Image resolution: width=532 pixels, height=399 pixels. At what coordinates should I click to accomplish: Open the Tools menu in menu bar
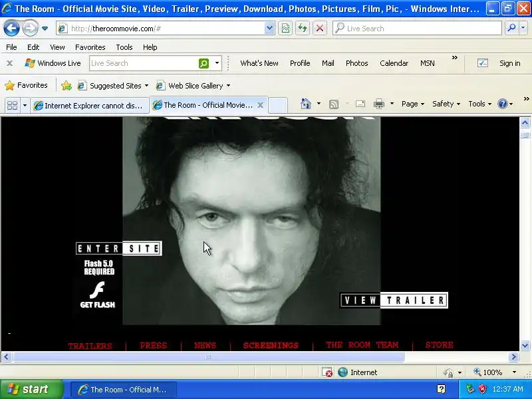(124, 47)
